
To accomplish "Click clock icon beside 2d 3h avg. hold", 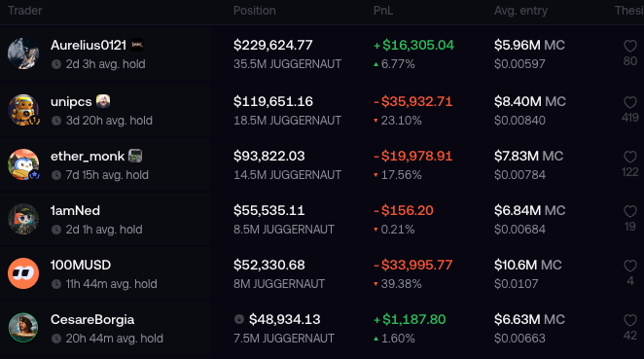I will tap(56, 64).
